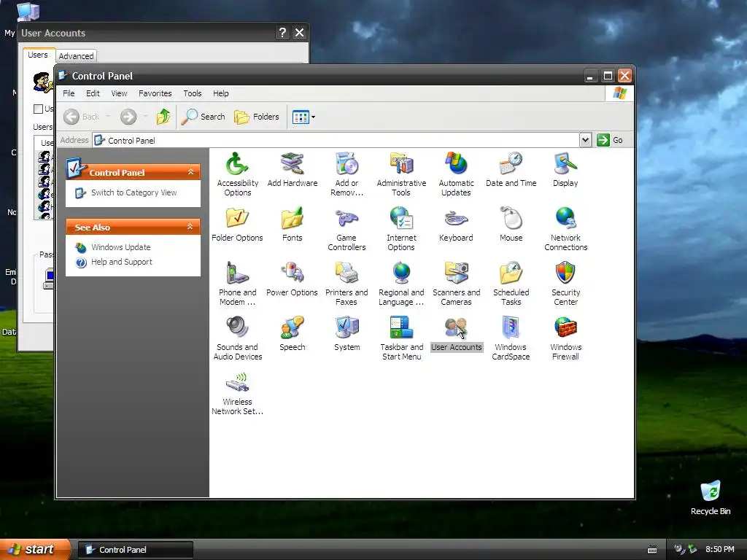Open Mouse settings icon
This screenshot has height=560, width=747.
(x=511, y=225)
